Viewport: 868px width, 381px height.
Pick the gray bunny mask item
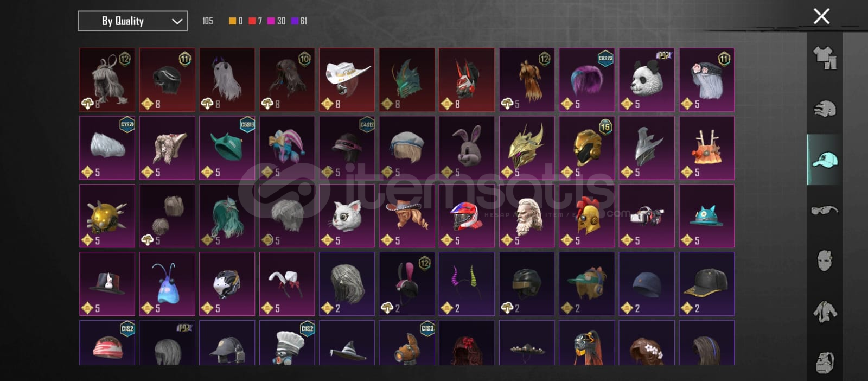click(x=467, y=148)
